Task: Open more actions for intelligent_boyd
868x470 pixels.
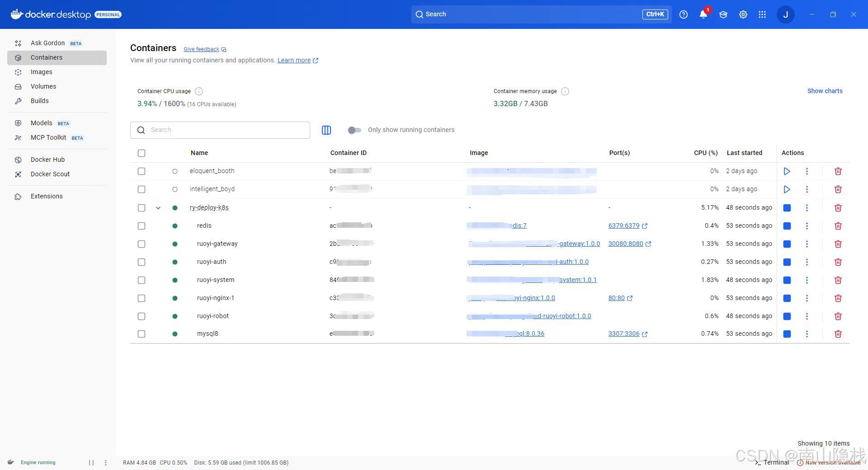Action: click(807, 189)
